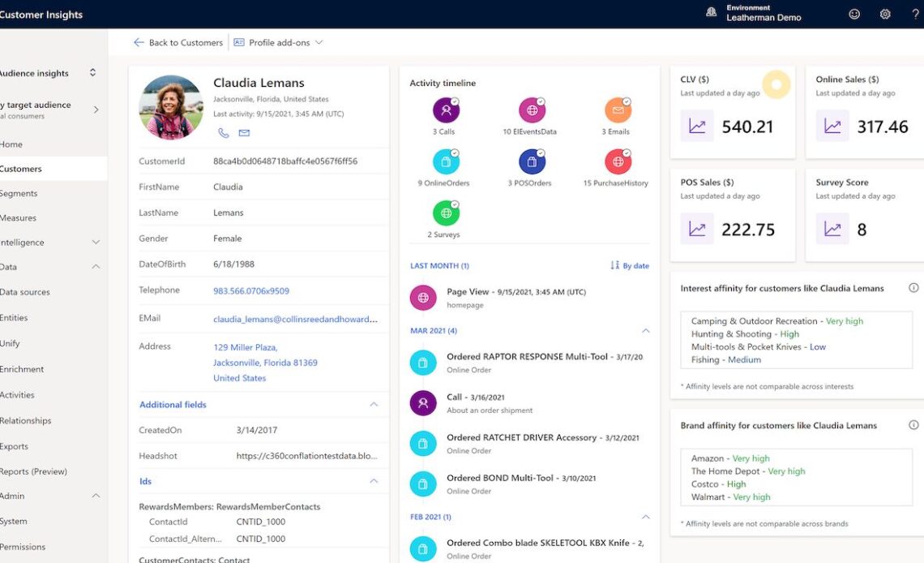Open the Profile add-ons dropdown
924x563 pixels.
(278, 42)
